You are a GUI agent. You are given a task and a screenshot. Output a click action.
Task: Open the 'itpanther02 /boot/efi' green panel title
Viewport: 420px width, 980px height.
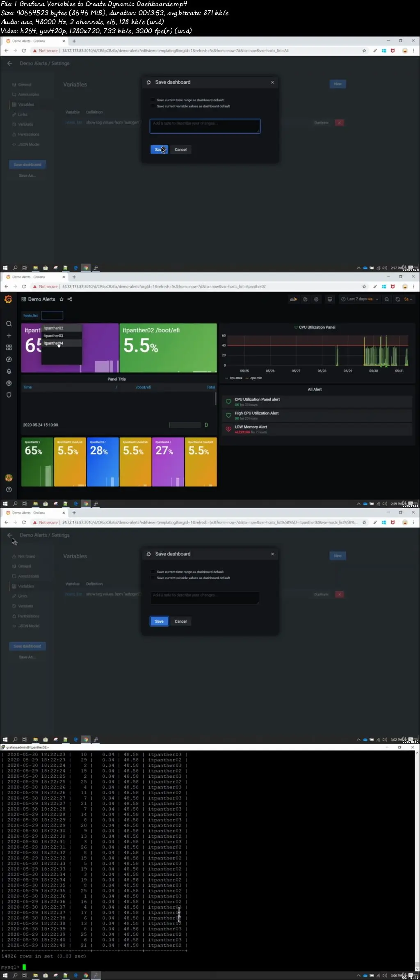click(151, 330)
